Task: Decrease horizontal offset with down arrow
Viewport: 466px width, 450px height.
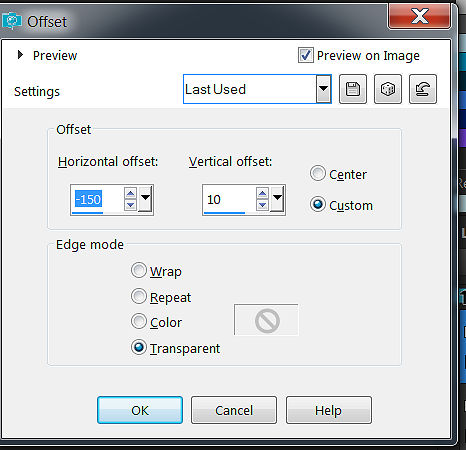Action: [131, 205]
